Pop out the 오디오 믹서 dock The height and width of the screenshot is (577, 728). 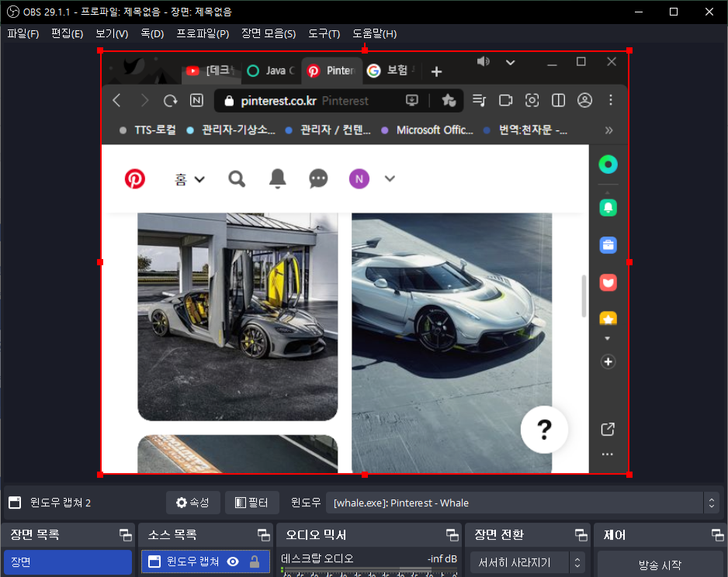click(x=452, y=535)
